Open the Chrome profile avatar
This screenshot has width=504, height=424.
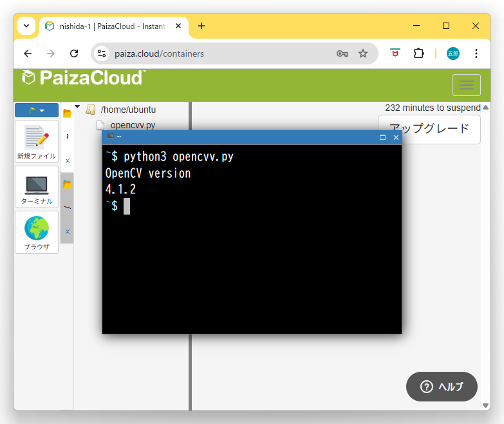[453, 53]
